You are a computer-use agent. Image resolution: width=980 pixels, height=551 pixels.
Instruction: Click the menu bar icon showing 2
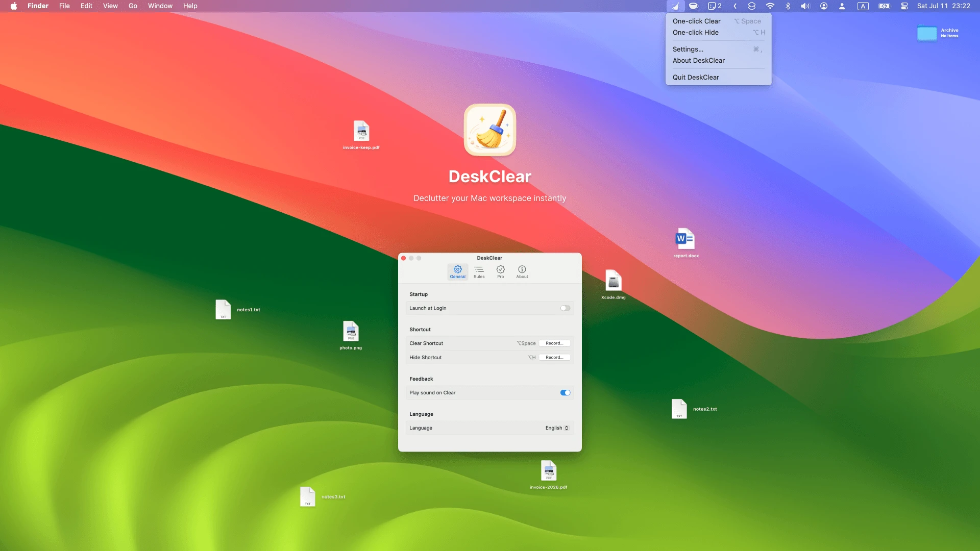[715, 6]
